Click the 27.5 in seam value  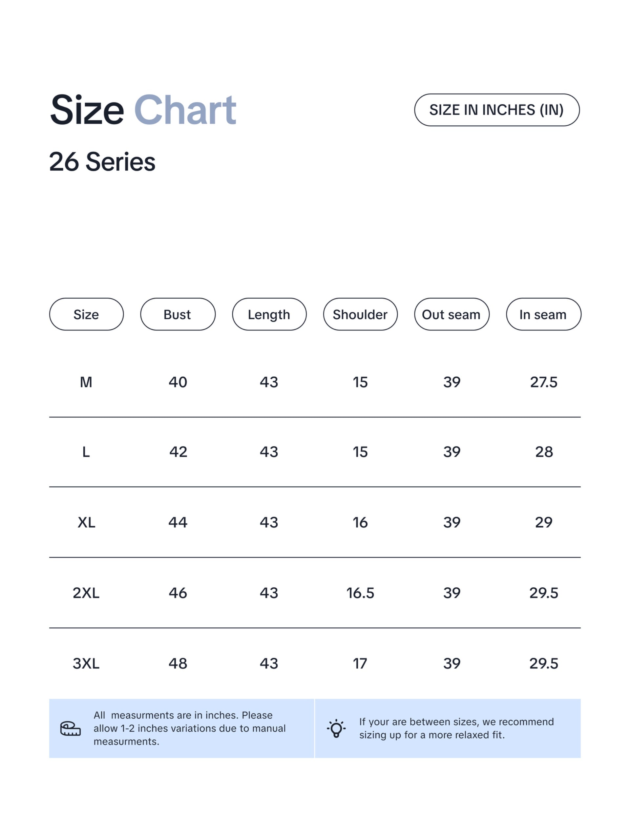point(543,382)
